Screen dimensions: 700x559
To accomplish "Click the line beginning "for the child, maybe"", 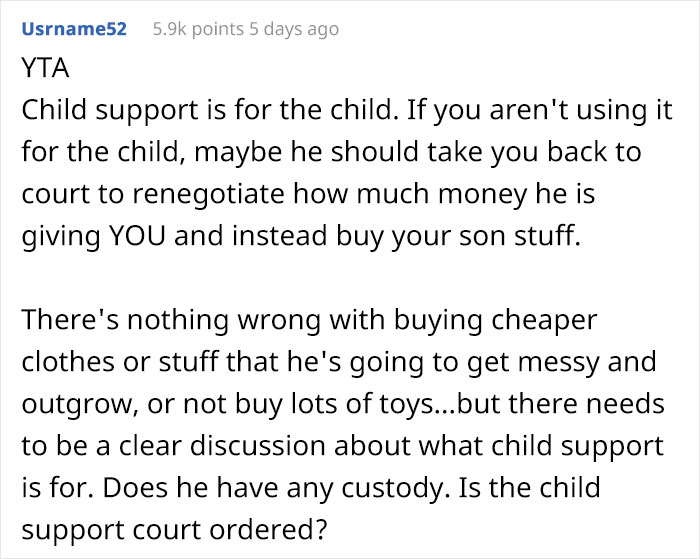I will [332, 152].
